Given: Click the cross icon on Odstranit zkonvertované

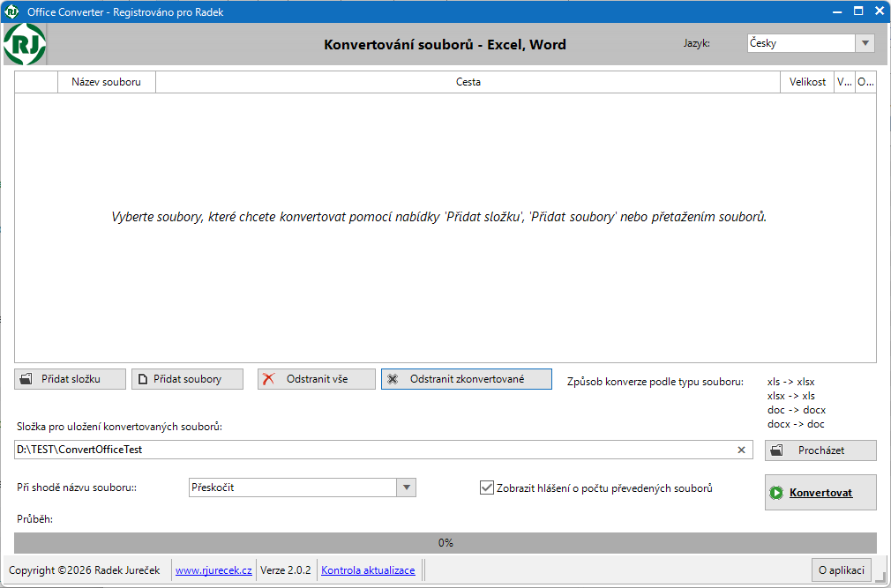Looking at the screenshot, I should coord(392,379).
